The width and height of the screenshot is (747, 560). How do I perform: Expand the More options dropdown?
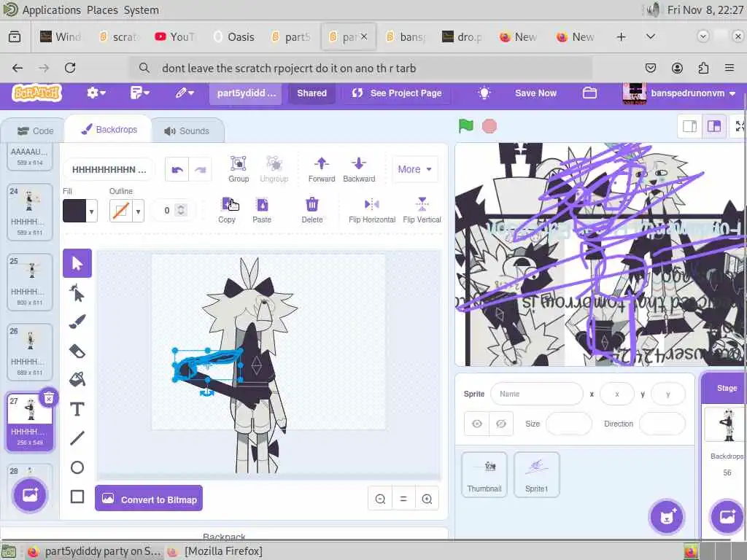click(x=414, y=169)
